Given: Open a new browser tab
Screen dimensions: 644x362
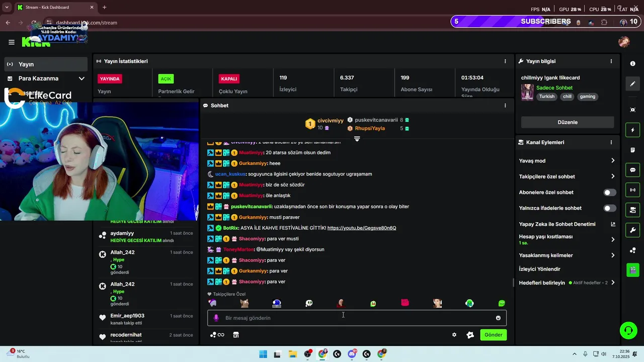Looking at the screenshot, I should [x=104, y=8].
